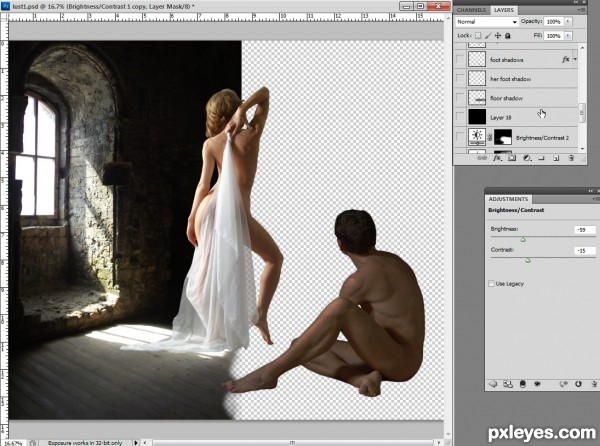Toggle lock image pixels brush icon
Image resolution: width=600 pixels, height=446 pixels.
pos(488,36)
